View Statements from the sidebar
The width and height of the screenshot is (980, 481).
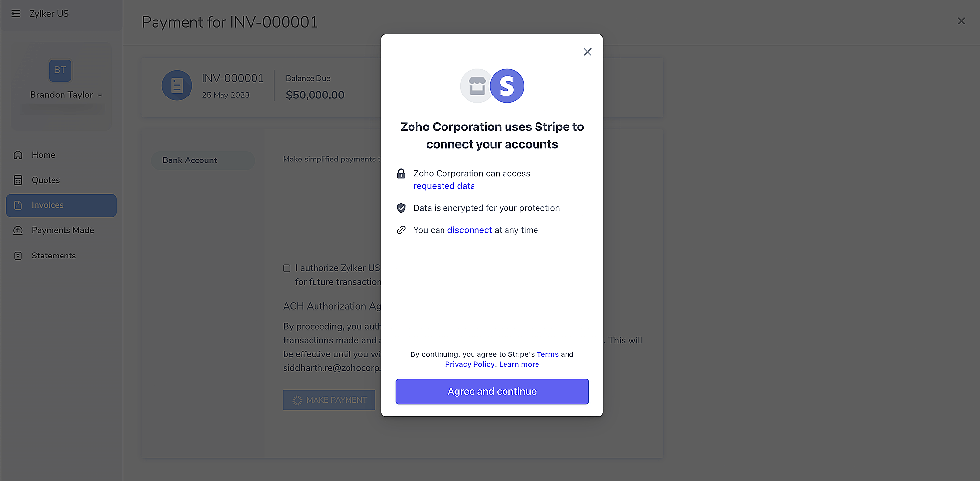tap(54, 256)
